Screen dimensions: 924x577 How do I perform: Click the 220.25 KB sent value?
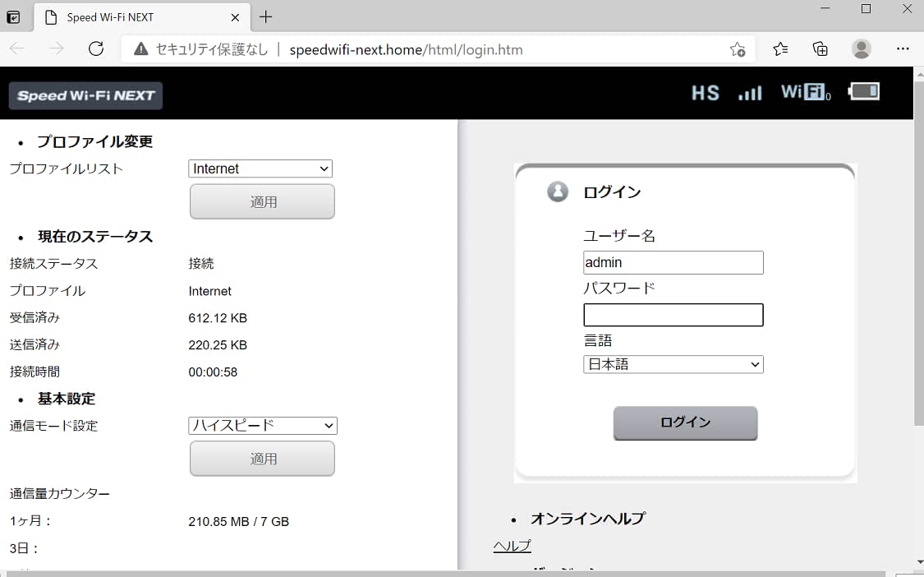coord(218,345)
